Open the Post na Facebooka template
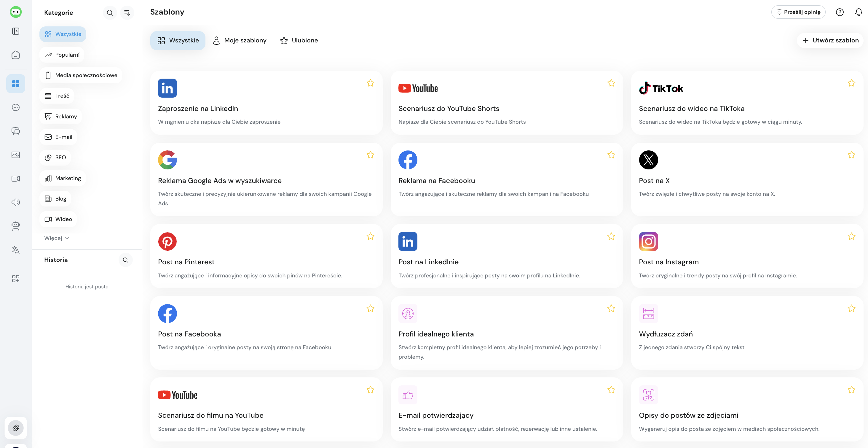The image size is (868, 448). coord(267,333)
